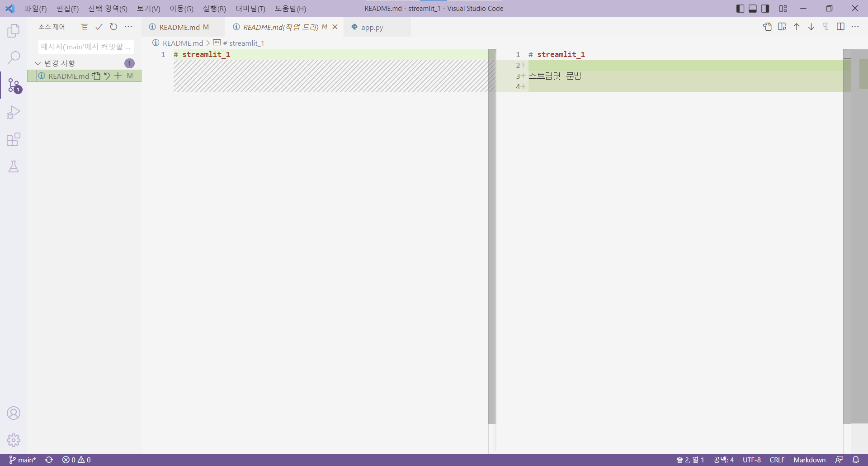
Task: Open the Extensions view
Action: pyautogui.click(x=14, y=139)
